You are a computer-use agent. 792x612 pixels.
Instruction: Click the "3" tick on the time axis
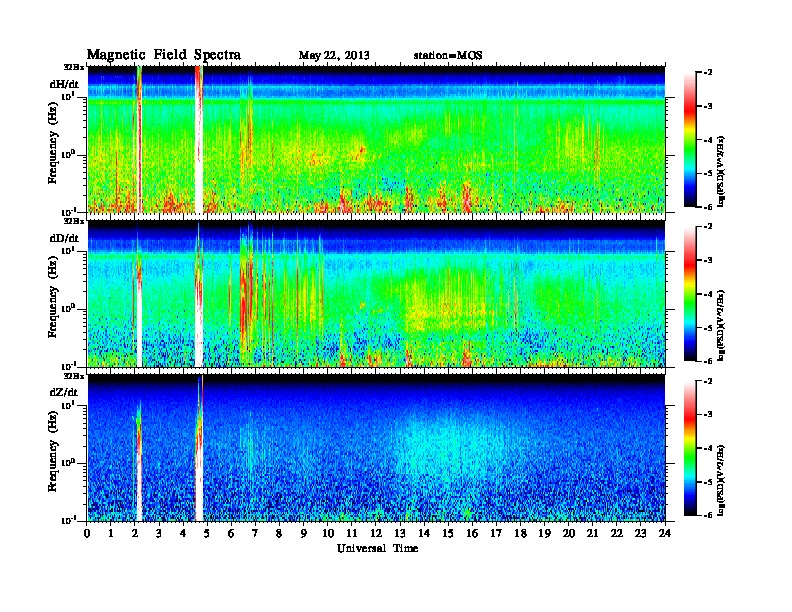coord(159,534)
